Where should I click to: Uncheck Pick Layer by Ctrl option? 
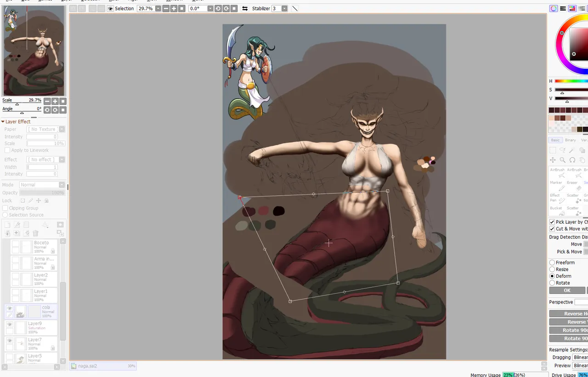552,222
